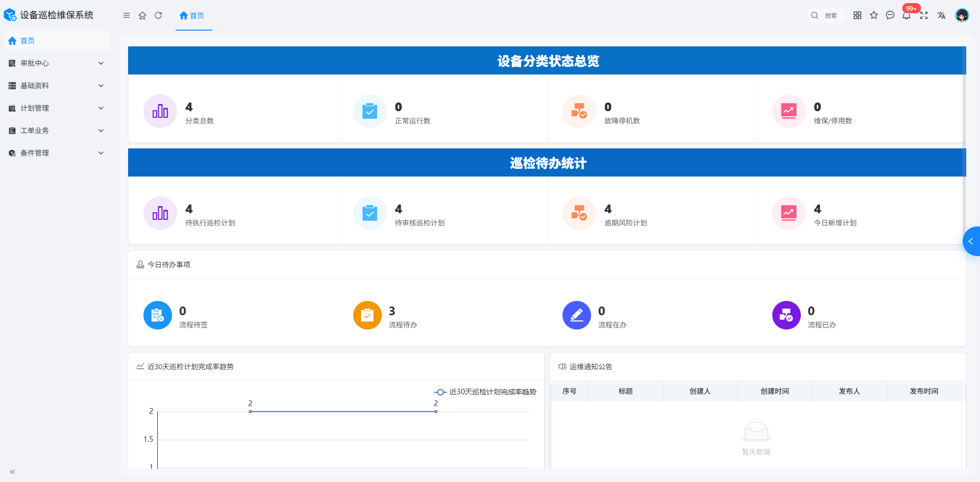Click the 流程待办 orange circle icon
Viewport: 980px width, 482px height.
367,315
